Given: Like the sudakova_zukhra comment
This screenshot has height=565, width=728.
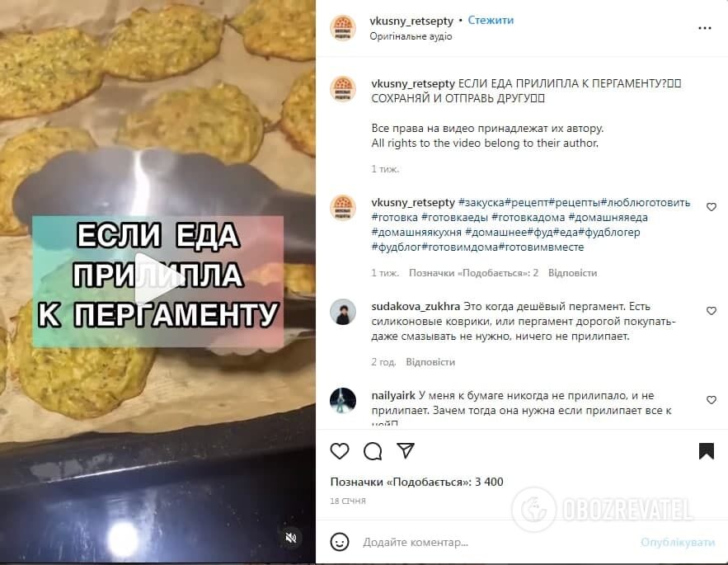Looking at the screenshot, I should pos(711,310).
